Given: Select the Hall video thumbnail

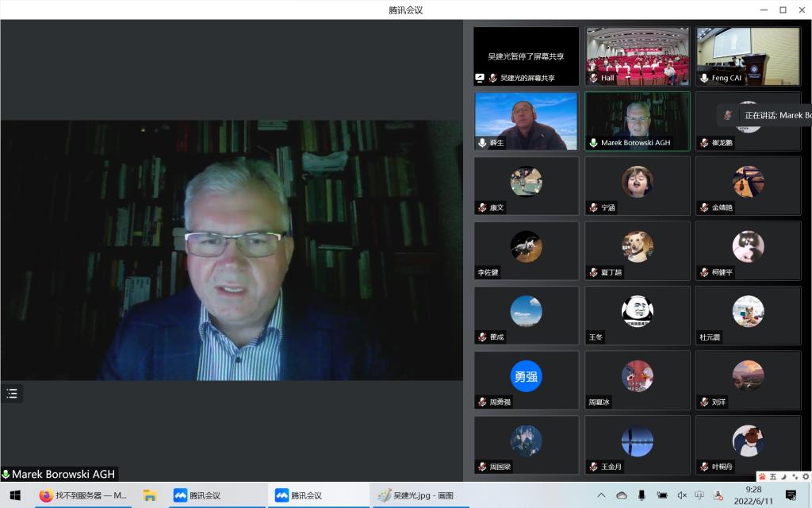Looking at the screenshot, I should 638,56.
